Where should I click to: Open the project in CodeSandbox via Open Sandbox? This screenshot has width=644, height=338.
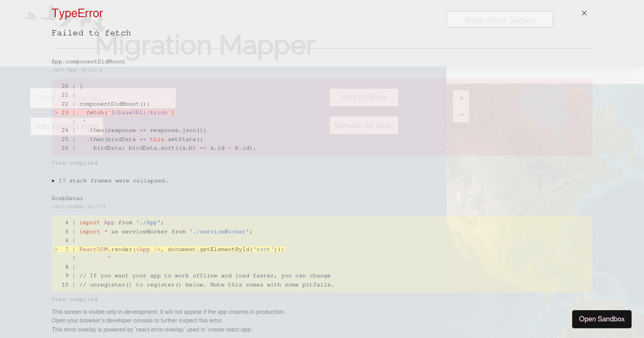602,319
